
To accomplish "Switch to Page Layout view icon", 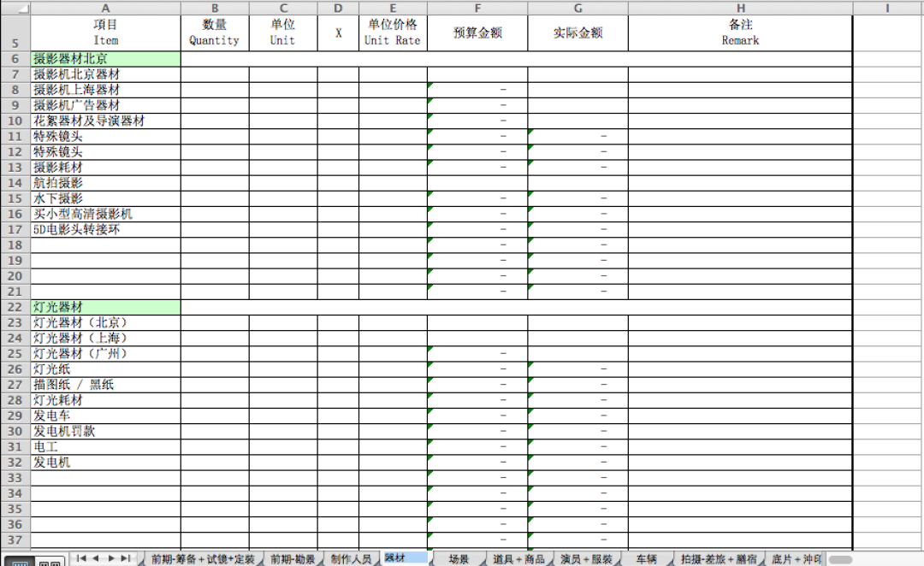I will tap(49, 561).
